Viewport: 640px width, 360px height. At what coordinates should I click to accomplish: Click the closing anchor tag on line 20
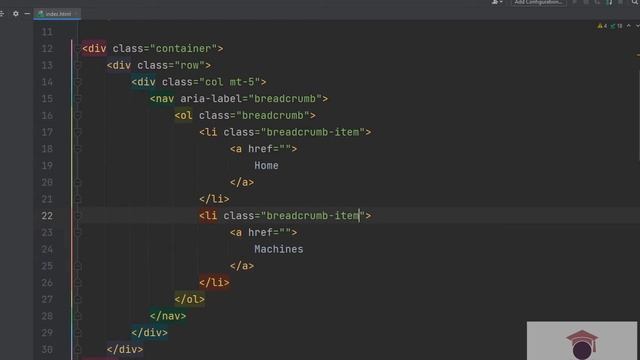[242, 182]
